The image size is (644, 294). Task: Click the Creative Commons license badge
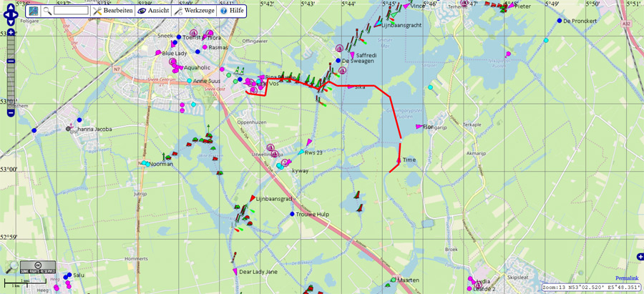(x=38, y=268)
